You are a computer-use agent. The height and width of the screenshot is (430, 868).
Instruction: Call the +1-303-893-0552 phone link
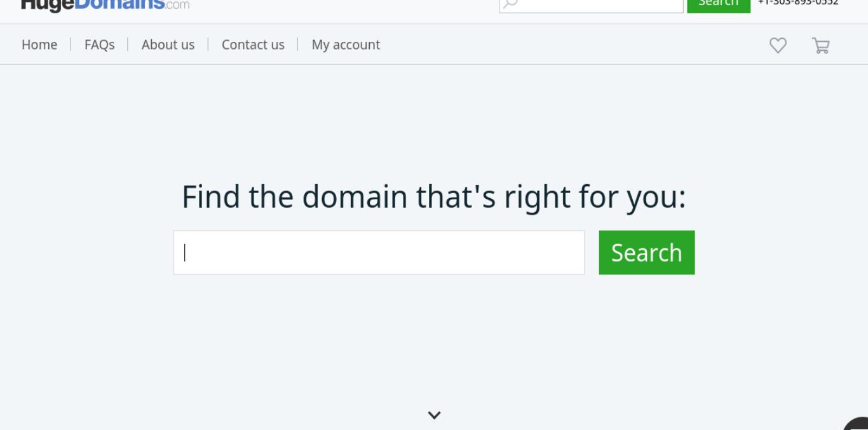[x=798, y=3]
